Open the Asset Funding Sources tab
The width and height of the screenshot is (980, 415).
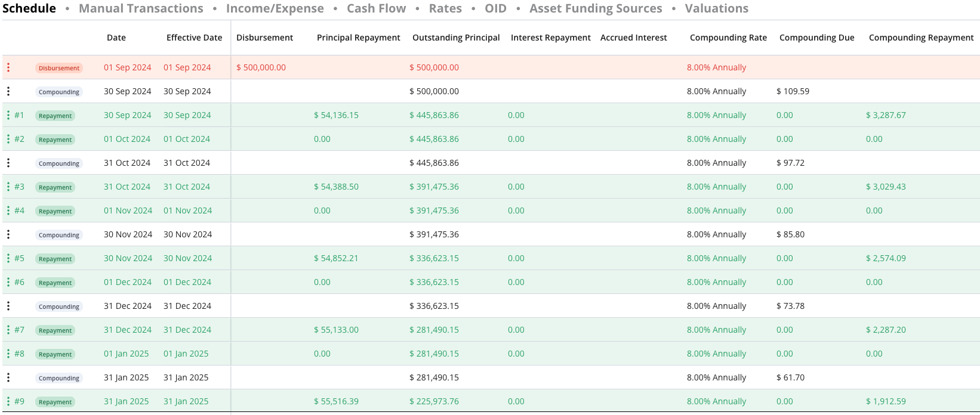(596, 8)
